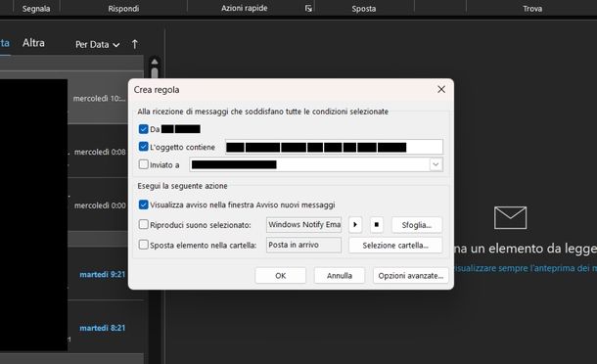Open the 'Per Data' sort dropdown

point(98,45)
